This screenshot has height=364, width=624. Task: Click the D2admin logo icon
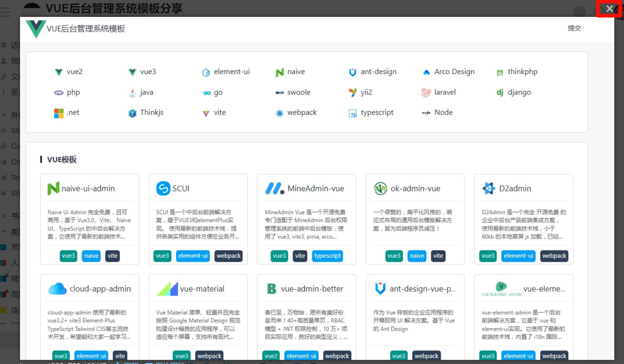pyautogui.click(x=489, y=188)
